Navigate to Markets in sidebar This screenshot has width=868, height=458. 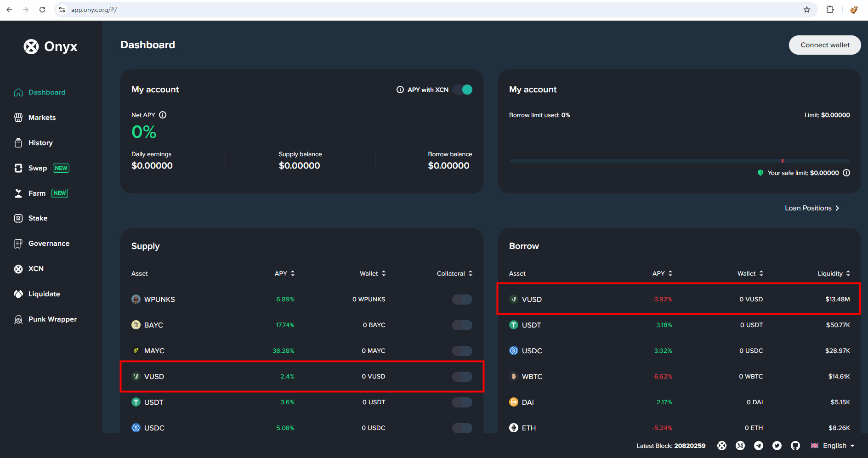click(41, 117)
